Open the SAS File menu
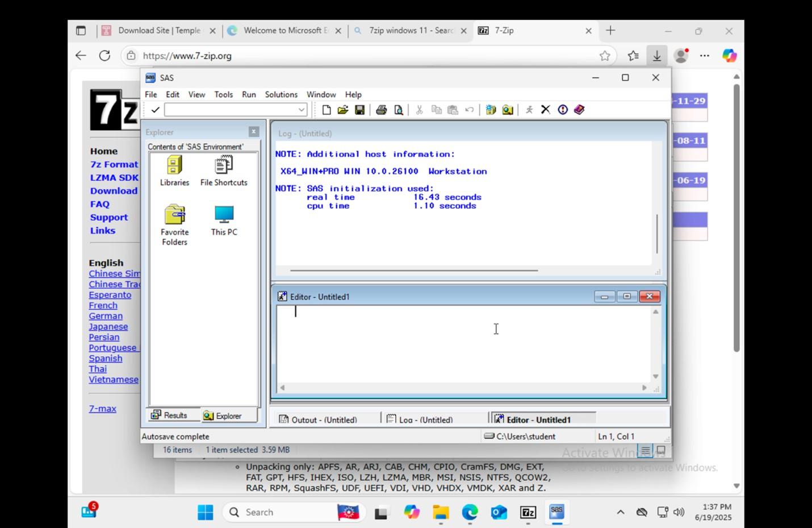This screenshot has width=812, height=528. (151, 94)
